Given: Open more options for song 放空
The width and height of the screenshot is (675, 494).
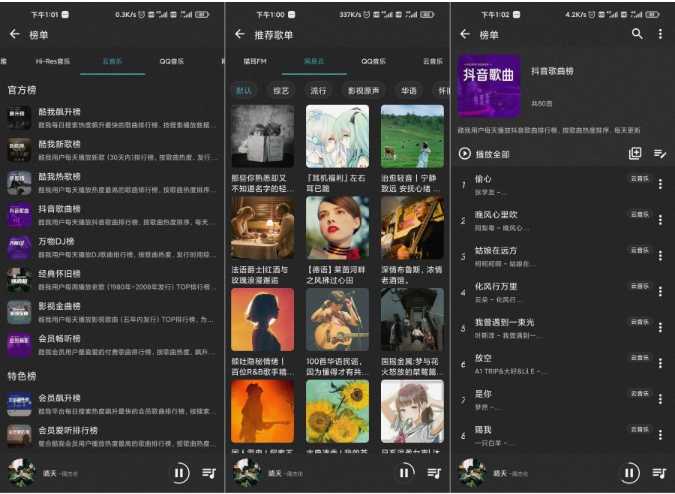Looking at the screenshot, I should click(x=660, y=363).
